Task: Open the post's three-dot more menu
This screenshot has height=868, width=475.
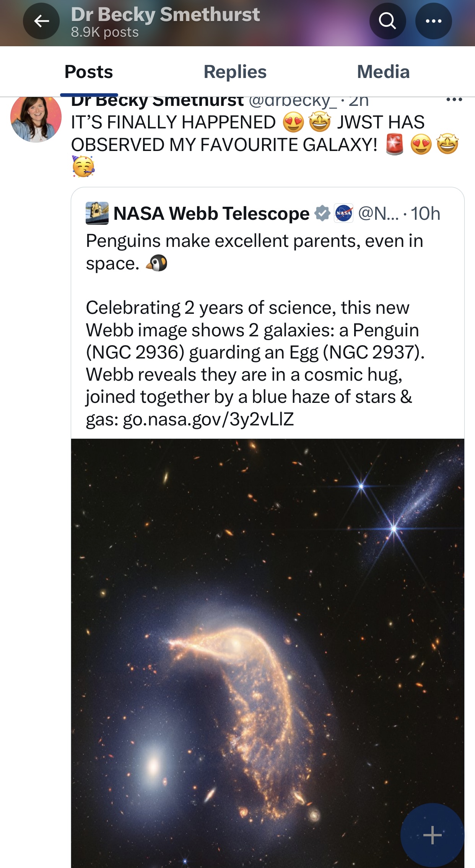Action: coord(454,100)
